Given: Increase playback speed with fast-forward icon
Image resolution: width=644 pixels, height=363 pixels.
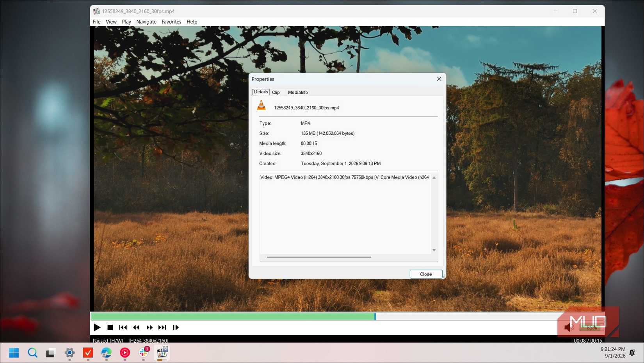Looking at the screenshot, I should 149,327.
